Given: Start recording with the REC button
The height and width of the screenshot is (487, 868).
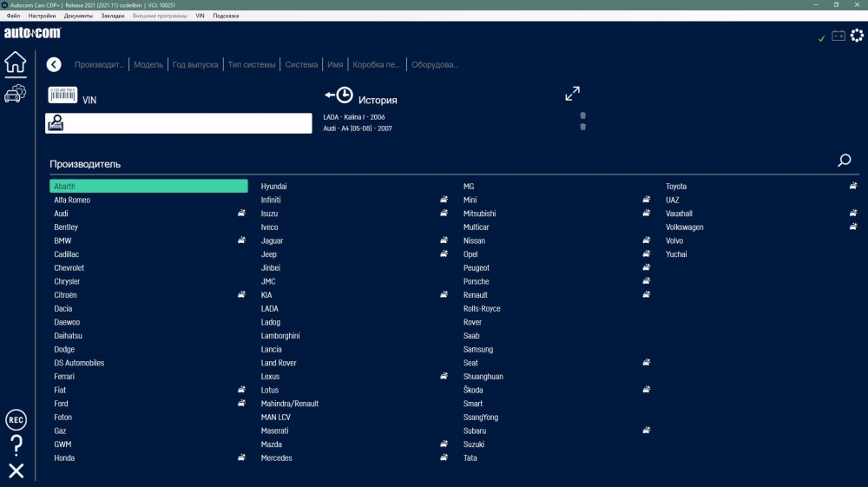Looking at the screenshot, I should click(x=16, y=420).
